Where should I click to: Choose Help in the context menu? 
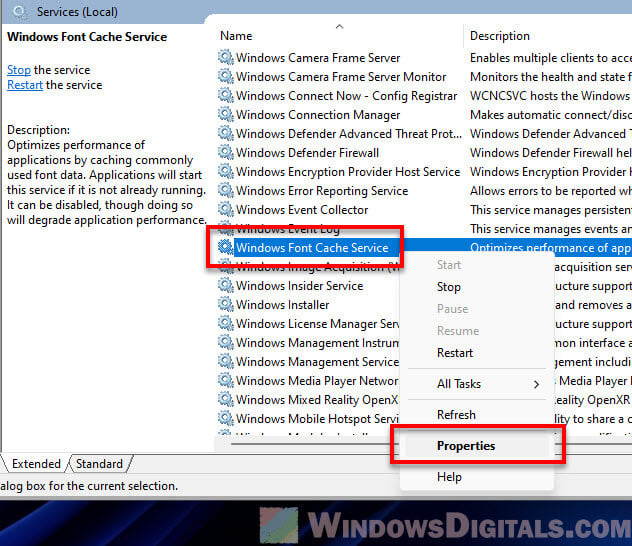[x=449, y=477]
